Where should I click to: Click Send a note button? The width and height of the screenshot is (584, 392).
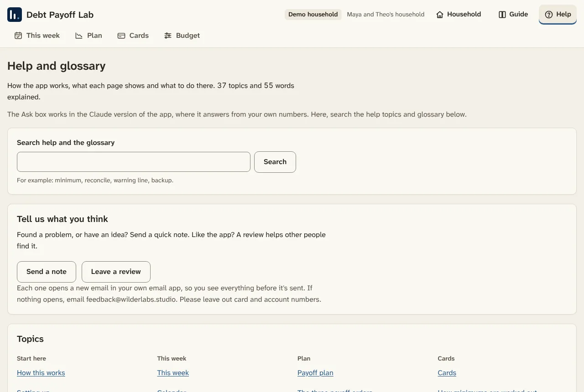point(47,272)
